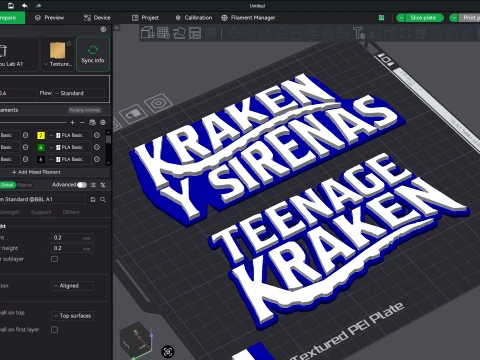Add a filament with the plus icon
The height and width of the screenshot is (360, 480).
[x=72, y=123]
